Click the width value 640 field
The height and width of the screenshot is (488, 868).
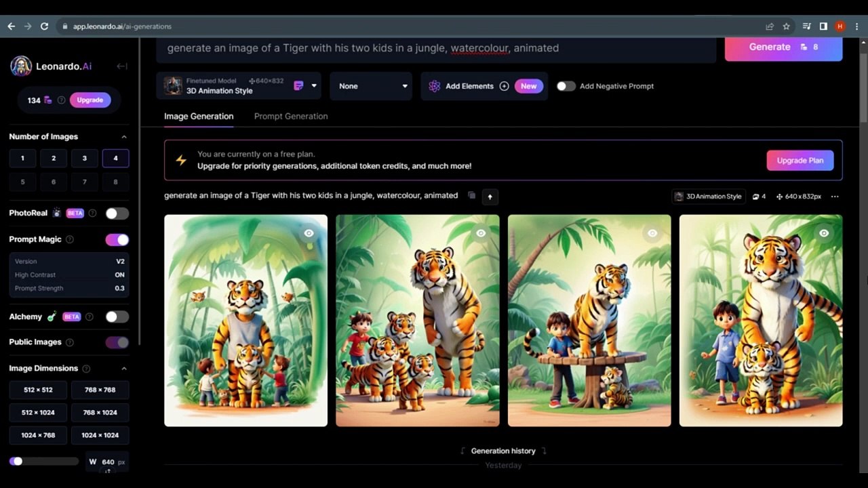pyautogui.click(x=108, y=462)
